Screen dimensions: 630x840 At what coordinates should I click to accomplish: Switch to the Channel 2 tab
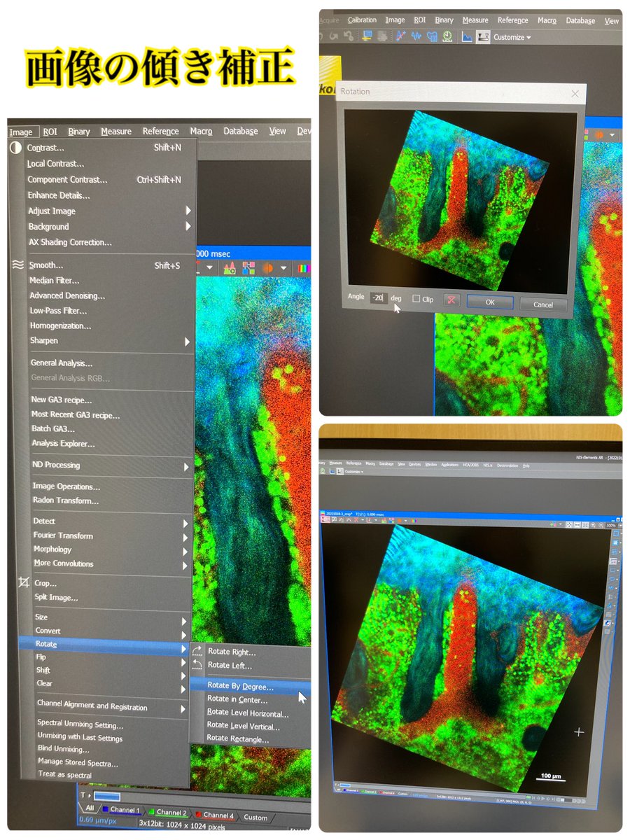(169, 812)
